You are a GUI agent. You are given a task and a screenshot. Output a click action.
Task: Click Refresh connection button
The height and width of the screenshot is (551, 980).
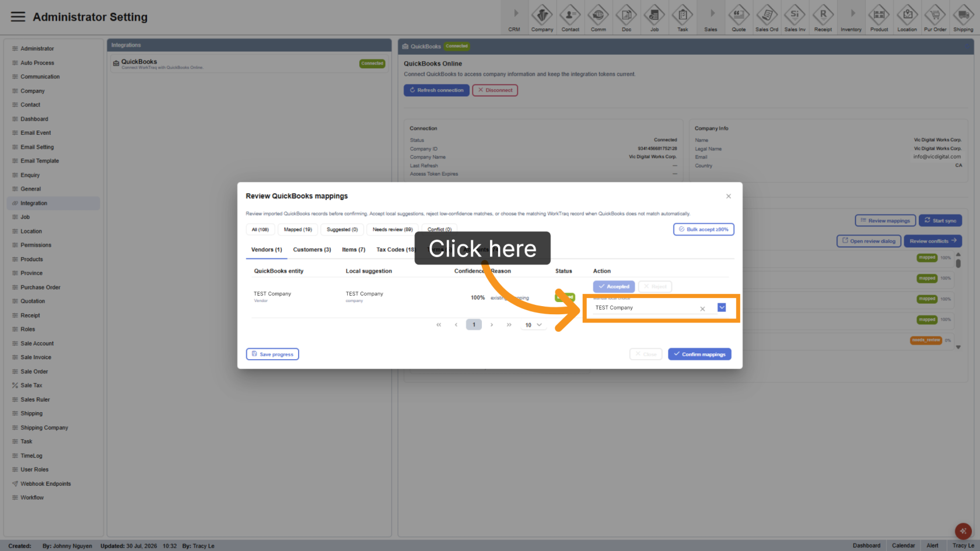436,90
